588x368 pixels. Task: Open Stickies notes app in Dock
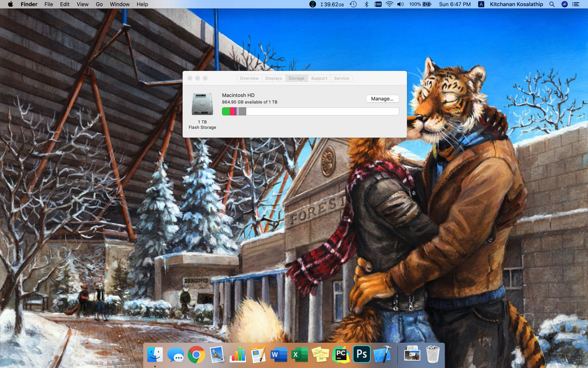coord(320,354)
